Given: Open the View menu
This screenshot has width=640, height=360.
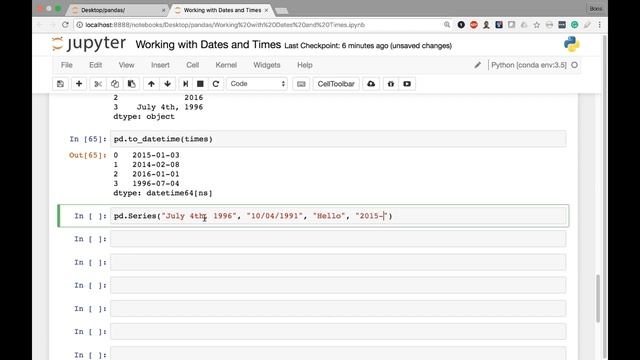Looking at the screenshot, I should click(126, 65).
